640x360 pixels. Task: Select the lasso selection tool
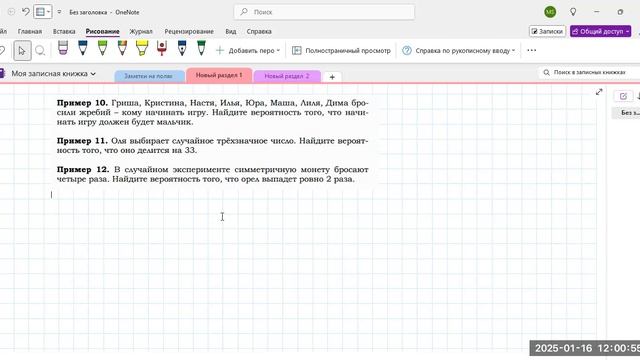[40, 51]
